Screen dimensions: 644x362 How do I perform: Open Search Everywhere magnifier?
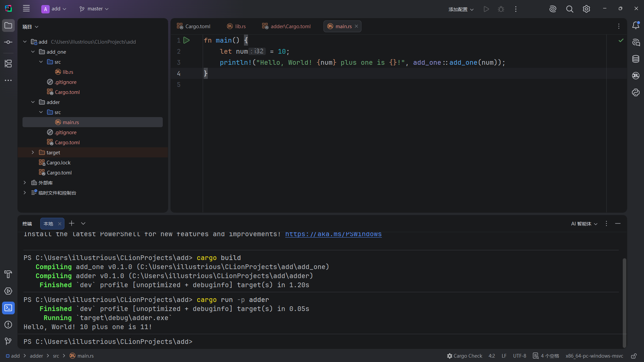(x=569, y=9)
